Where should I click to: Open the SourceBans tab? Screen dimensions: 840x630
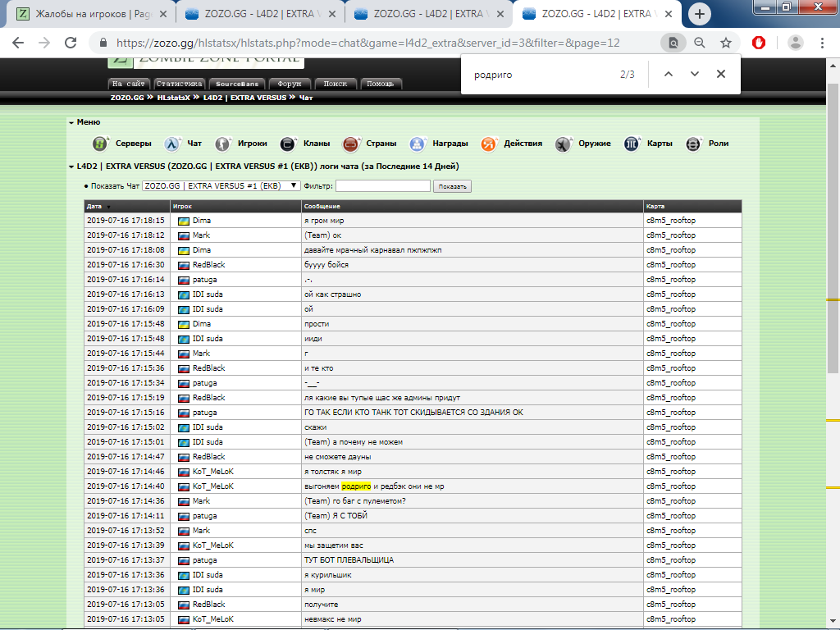tap(237, 84)
